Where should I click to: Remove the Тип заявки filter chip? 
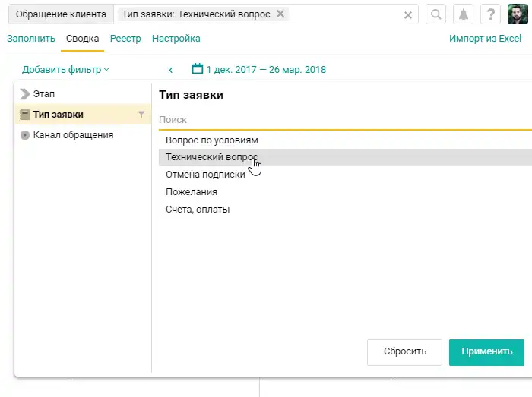tap(280, 14)
